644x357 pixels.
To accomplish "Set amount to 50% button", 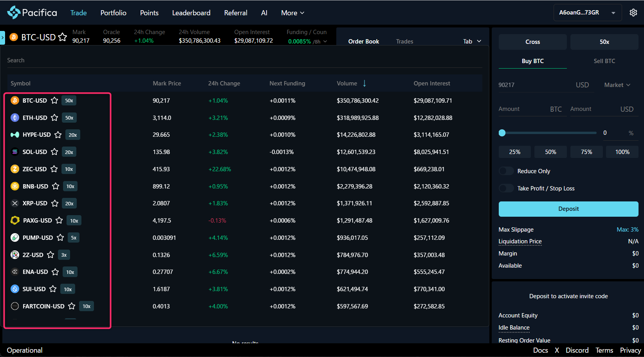I will (550, 152).
